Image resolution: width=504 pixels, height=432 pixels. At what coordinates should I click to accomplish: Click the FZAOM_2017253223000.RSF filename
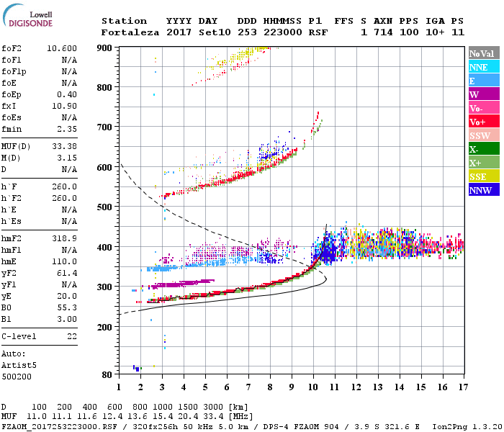59,427
